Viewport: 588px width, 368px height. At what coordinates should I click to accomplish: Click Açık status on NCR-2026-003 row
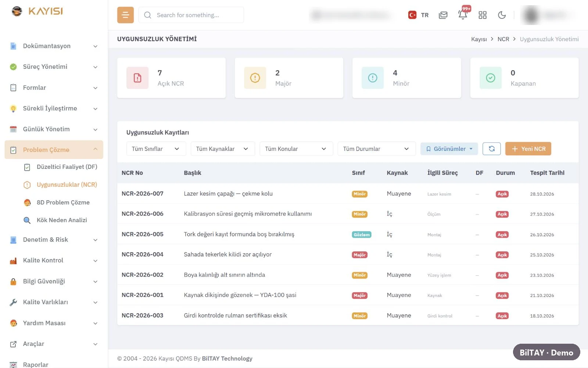(502, 316)
